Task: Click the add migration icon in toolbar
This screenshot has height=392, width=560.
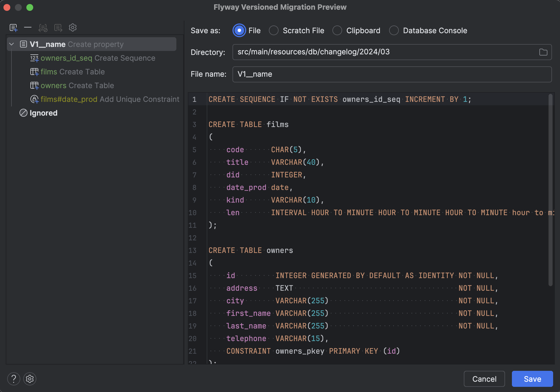Action: (x=14, y=27)
